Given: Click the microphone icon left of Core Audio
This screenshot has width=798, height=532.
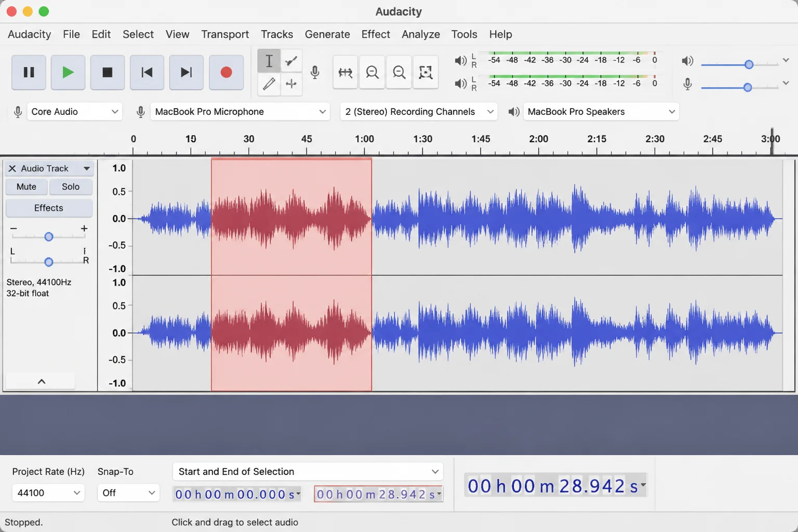Looking at the screenshot, I should click(18, 112).
